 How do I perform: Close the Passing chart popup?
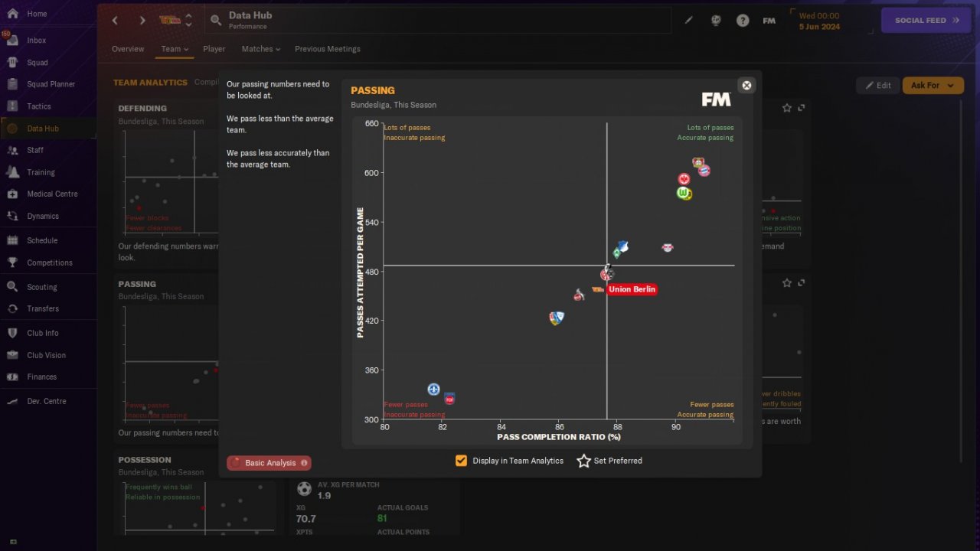click(747, 86)
